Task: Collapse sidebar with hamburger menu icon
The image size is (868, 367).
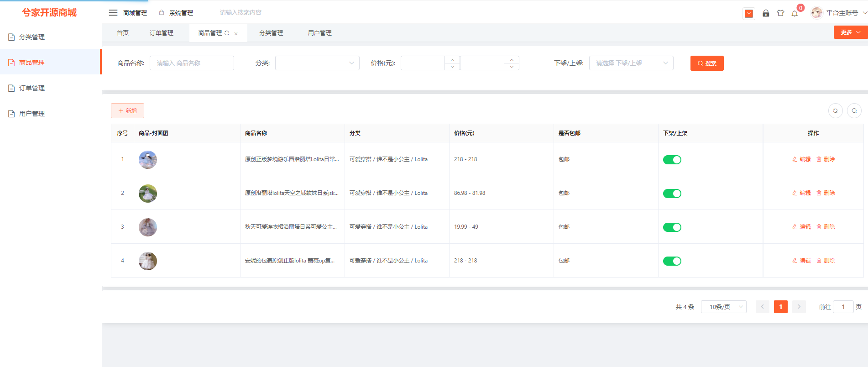Action: pos(113,13)
